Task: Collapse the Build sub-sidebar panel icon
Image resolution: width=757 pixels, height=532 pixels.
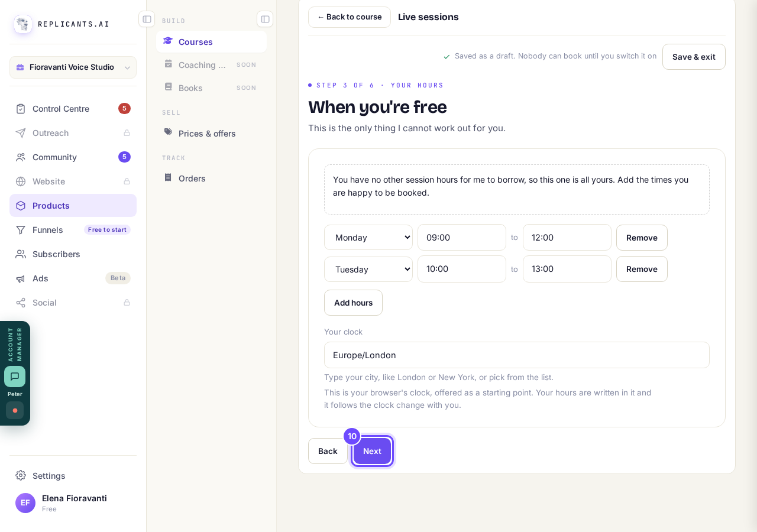Action: point(265,19)
